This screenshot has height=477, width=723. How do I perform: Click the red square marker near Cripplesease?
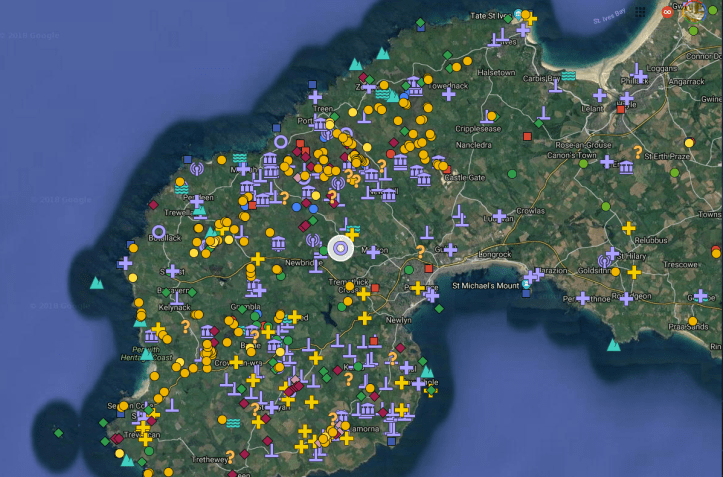(x=527, y=136)
